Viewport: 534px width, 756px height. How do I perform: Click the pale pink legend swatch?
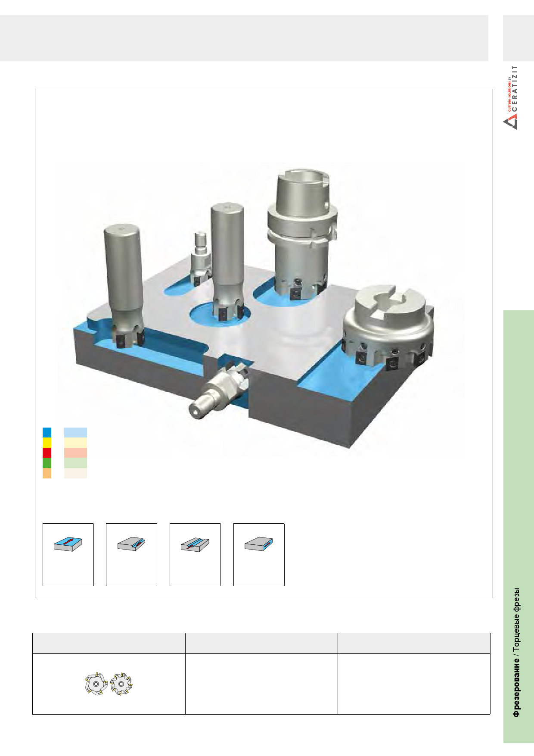75,453
